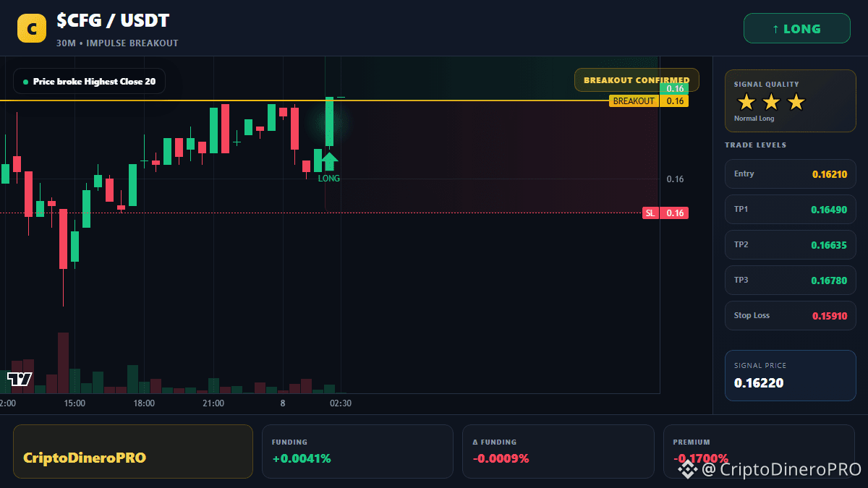868x488 pixels.
Task: Click the yellow CFG coin logo icon
Action: point(31,29)
